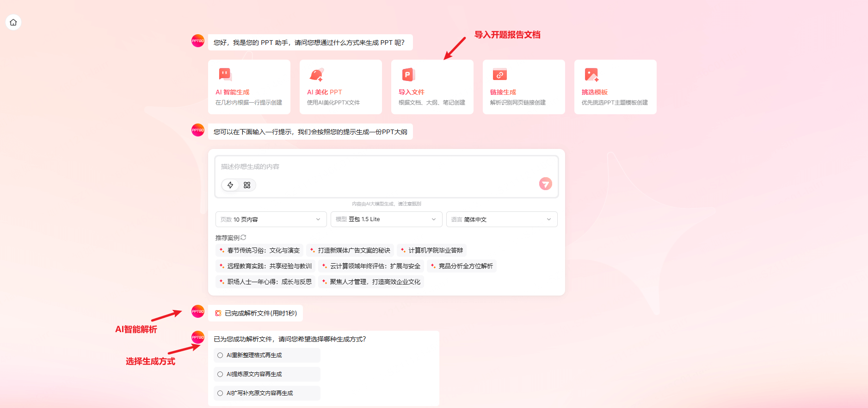This screenshot has width=868, height=408.
Task: Pick example 聚焦人才管理，打造高效企业文化
Action: (371, 282)
